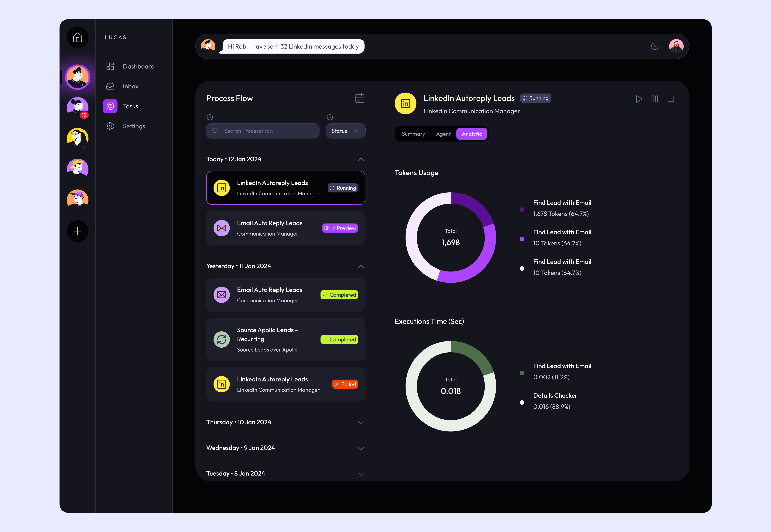
Task: Open the calendar icon in Process Flow
Action: tap(360, 98)
